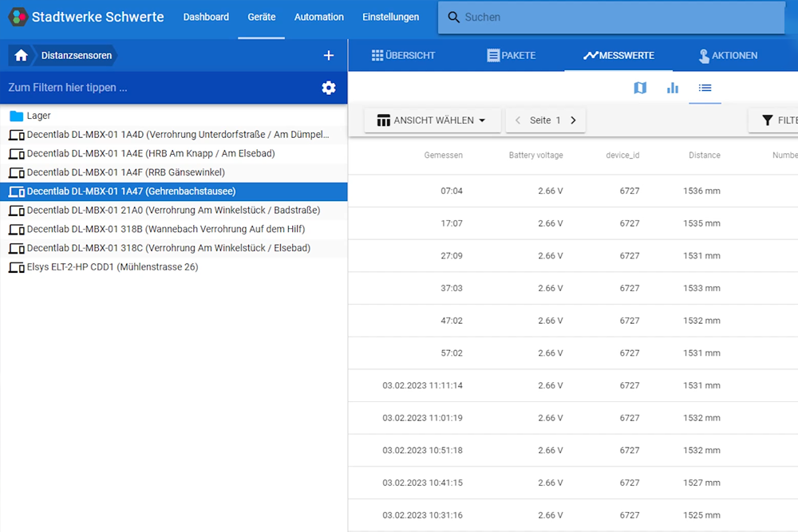Screen dimensions: 798x532
Task: Click the 1535 mm distance value
Action: (x=701, y=223)
